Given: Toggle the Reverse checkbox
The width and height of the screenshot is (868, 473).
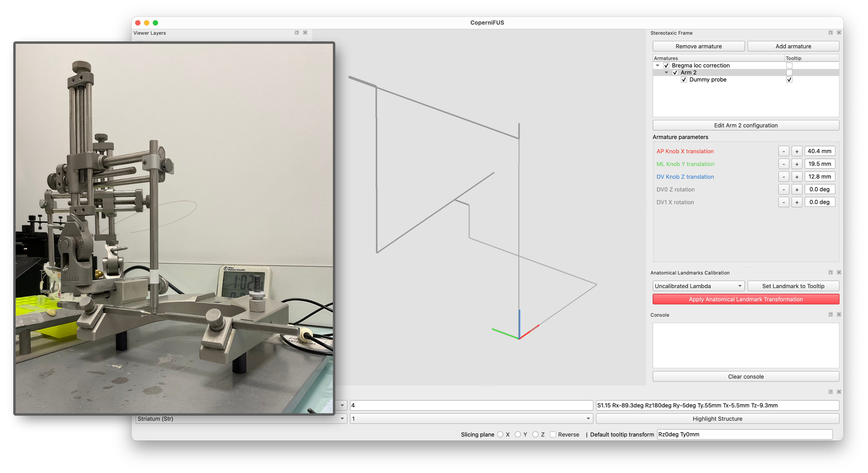Looking at the screenshot, I should (x=553, y=435).
